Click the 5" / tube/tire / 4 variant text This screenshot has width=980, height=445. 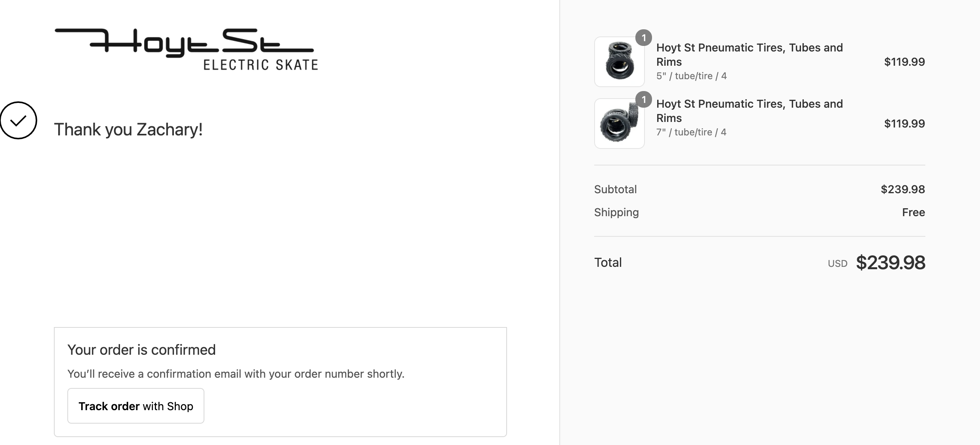[x=691, y=76]
